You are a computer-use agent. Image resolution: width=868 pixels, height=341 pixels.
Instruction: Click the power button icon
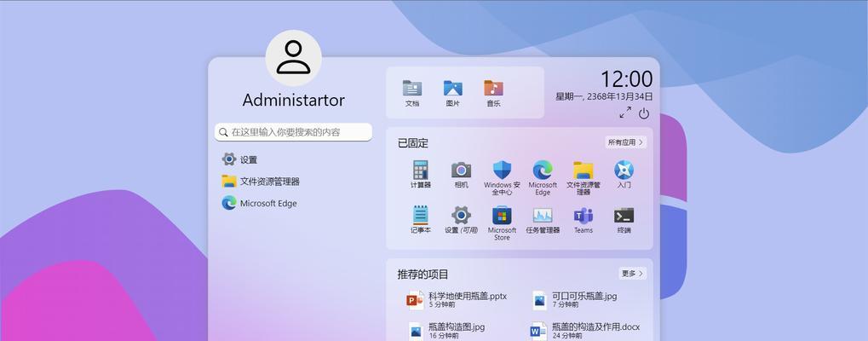tap(644, 113)
